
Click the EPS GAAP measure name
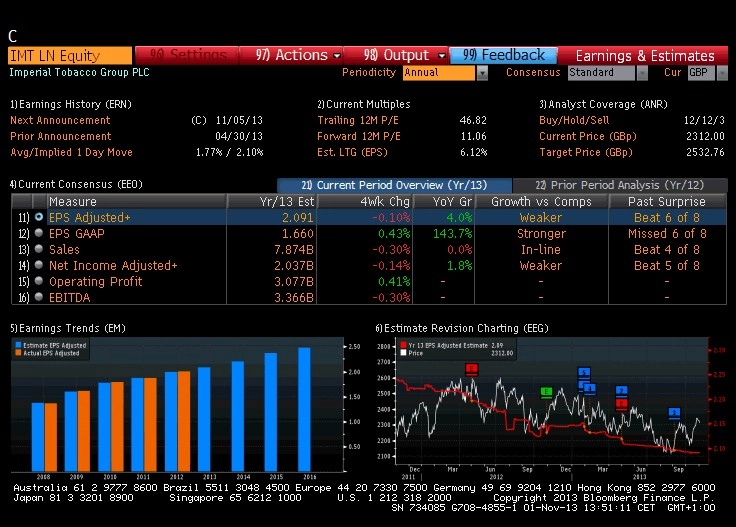coord(77,233)
